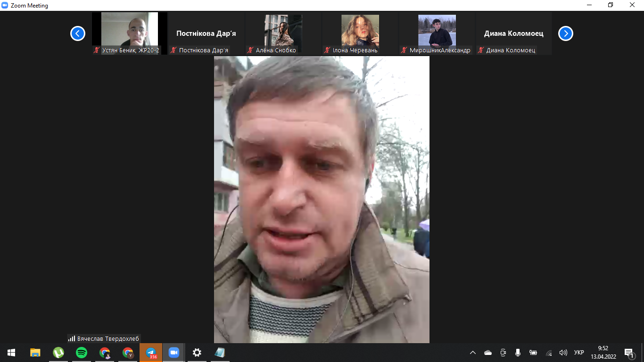The height and width of the screenshot is (362, 644).
Task: Open Chrome with the Y profile badge
Action: coord(128,353)
